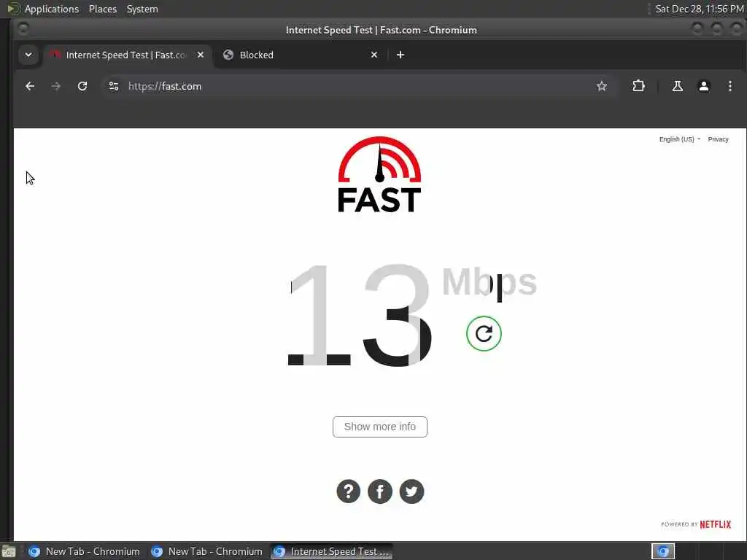
Task: Open Chrome Labs flask icon
Action: pos(678,86)
